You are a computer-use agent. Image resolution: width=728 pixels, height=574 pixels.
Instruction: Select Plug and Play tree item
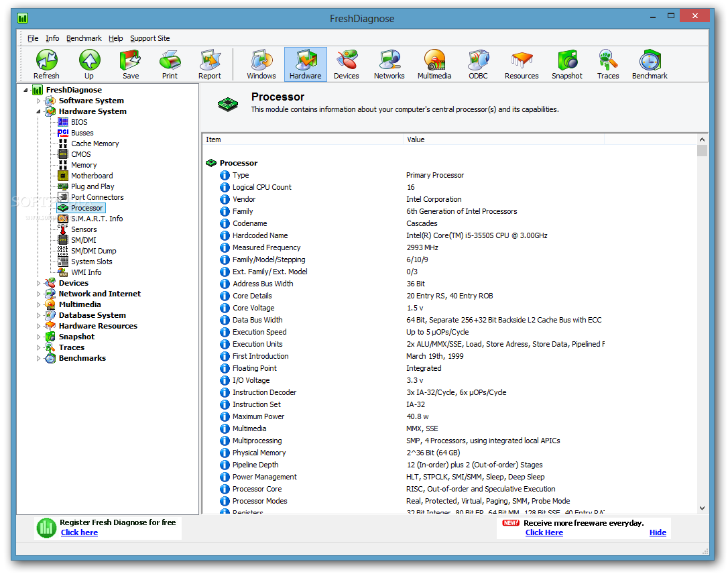pyautogui.click(x=93, y=186)
